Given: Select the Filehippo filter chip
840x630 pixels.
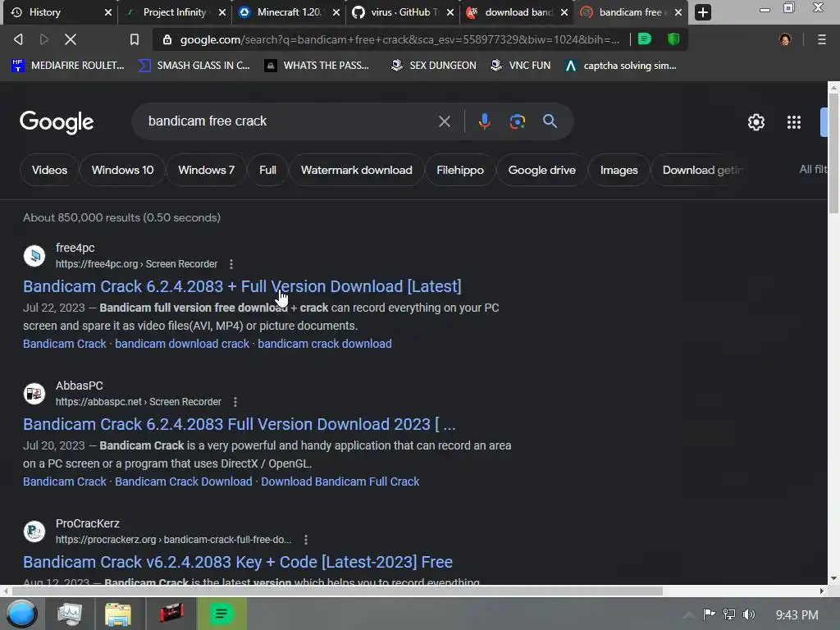Looking at the screenshot, I should point(459,170).
